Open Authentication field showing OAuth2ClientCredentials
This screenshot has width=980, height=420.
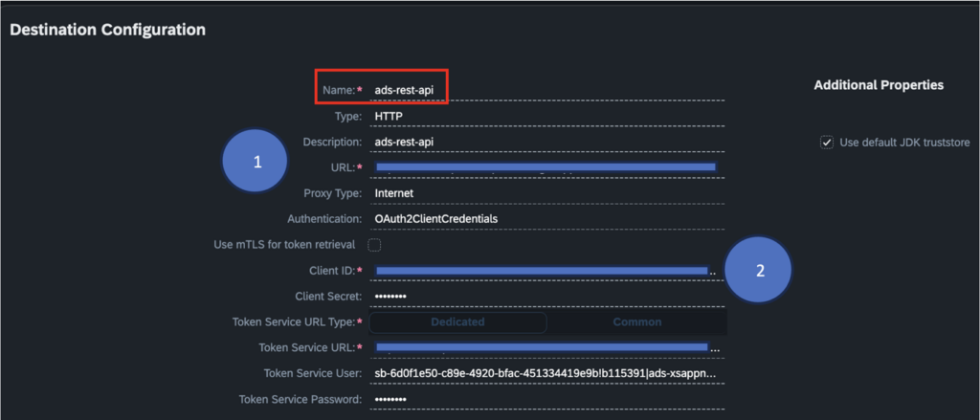point(546,219)
